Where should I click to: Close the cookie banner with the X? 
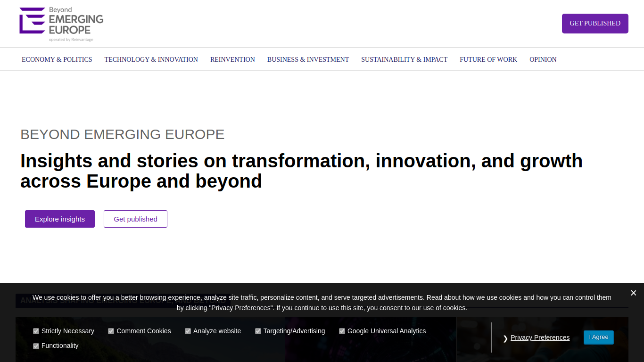click(633, 293)
